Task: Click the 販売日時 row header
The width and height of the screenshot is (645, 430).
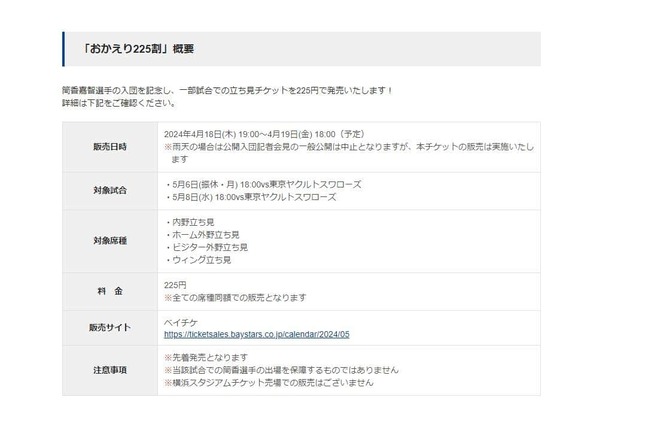Action: [110, 147]
